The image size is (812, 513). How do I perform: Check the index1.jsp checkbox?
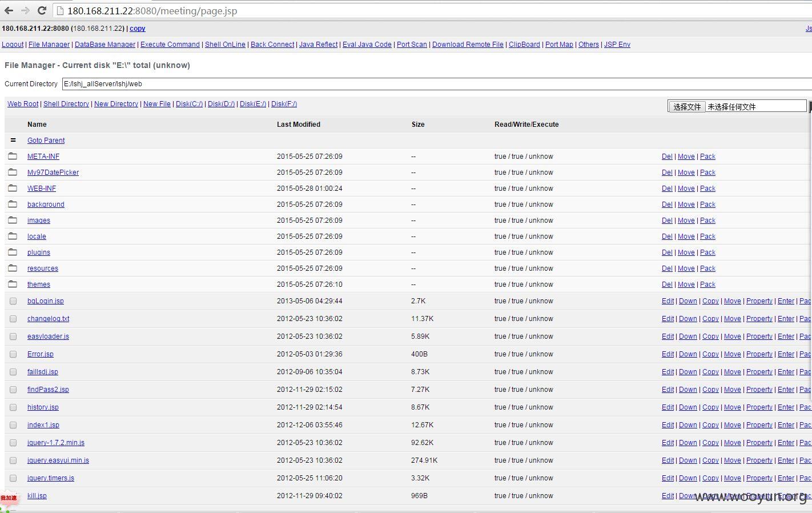[x=13, y=425]
